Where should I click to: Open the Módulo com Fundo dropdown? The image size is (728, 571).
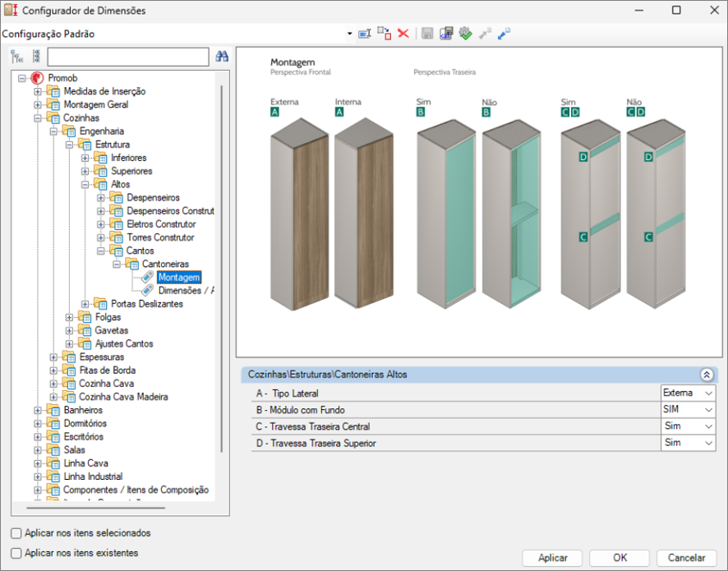(688, 410)
